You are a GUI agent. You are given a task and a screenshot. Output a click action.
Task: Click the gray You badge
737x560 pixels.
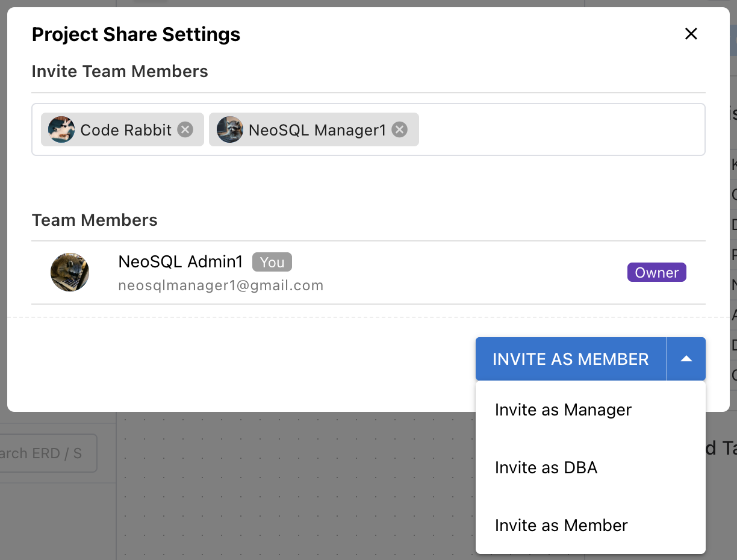coord(272,262)
